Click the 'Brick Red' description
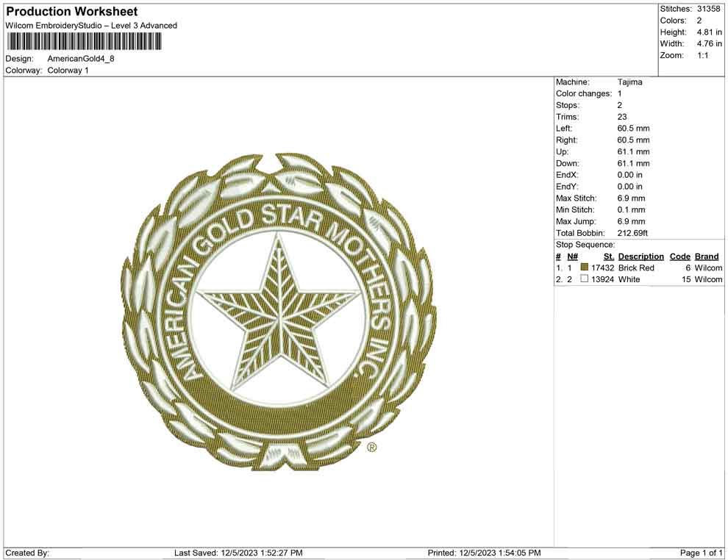Image resolution: width=728 pixels, height=560 pixels. coord(636,268)
